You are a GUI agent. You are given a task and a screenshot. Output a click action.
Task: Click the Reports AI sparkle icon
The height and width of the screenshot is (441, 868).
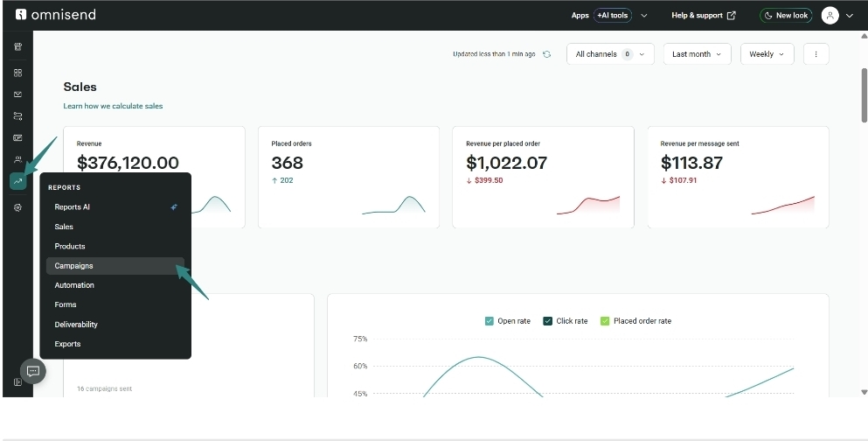174,207
